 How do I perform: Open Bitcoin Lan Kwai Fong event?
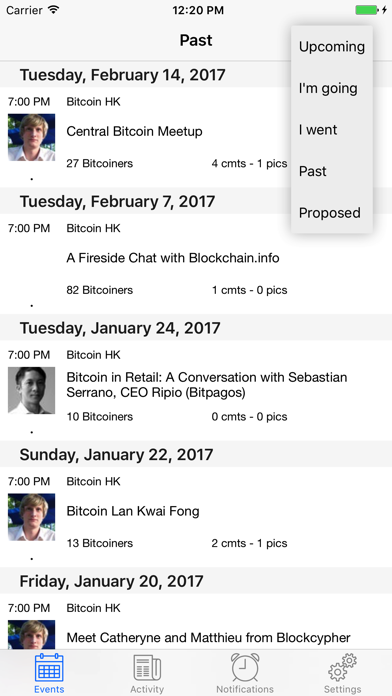coord(133,511)
